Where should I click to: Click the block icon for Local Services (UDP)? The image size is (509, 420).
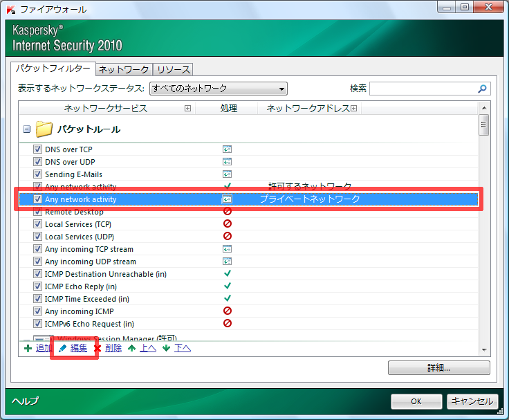(228, 237)
